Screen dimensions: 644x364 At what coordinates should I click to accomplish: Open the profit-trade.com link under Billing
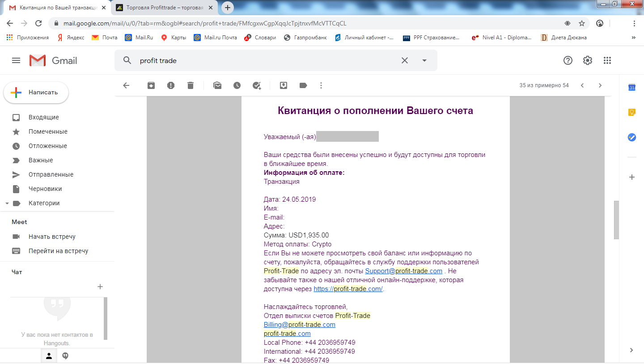coord(287,334)
